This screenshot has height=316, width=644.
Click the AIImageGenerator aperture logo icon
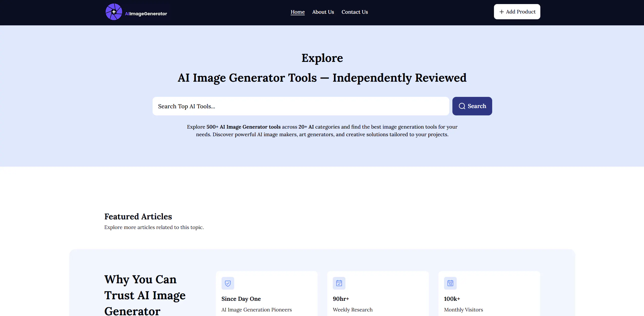point(114,12)
